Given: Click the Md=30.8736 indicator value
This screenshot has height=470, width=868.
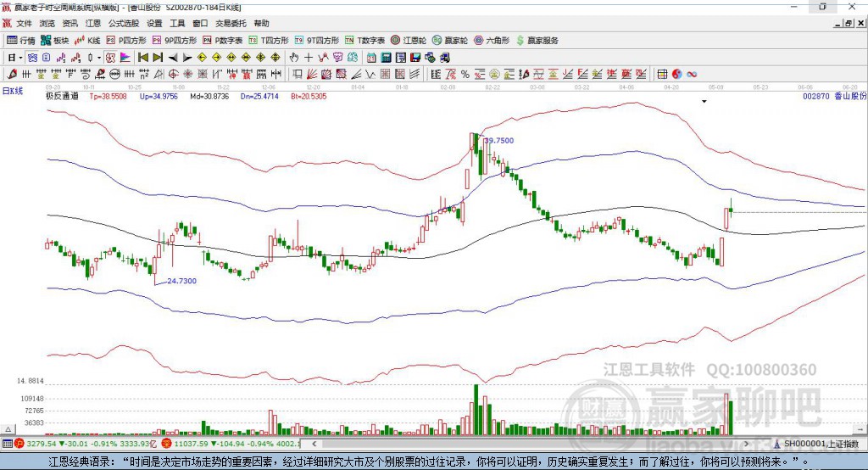Looking at the screenshot, I should [x=209, y=96].
